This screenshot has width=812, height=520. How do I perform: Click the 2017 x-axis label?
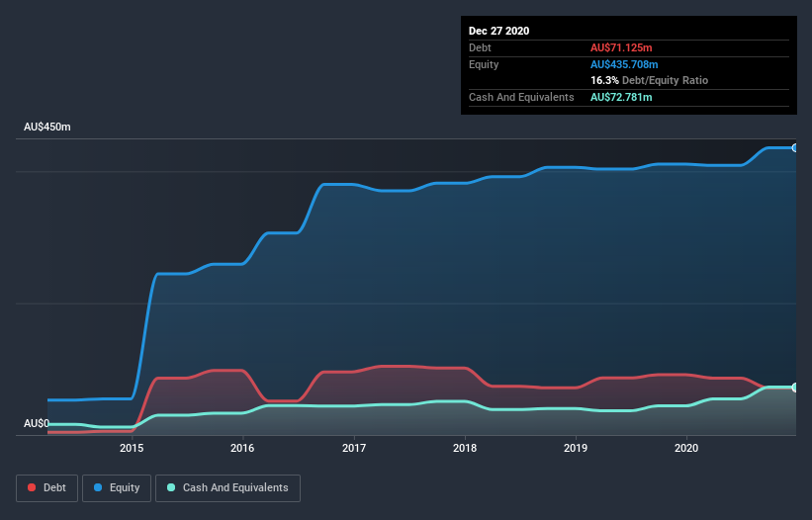click(x=354, y=448)
